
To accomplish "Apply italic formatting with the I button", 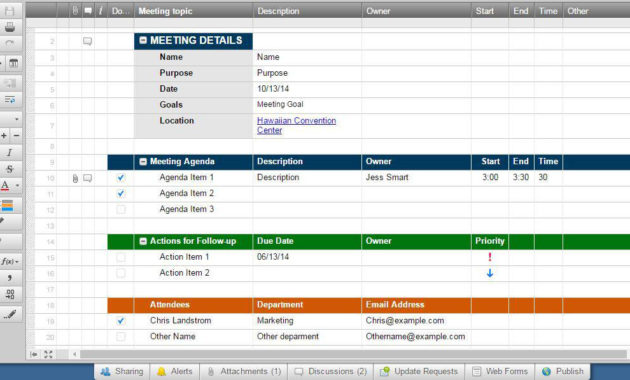I will click(x=10, y=152).
